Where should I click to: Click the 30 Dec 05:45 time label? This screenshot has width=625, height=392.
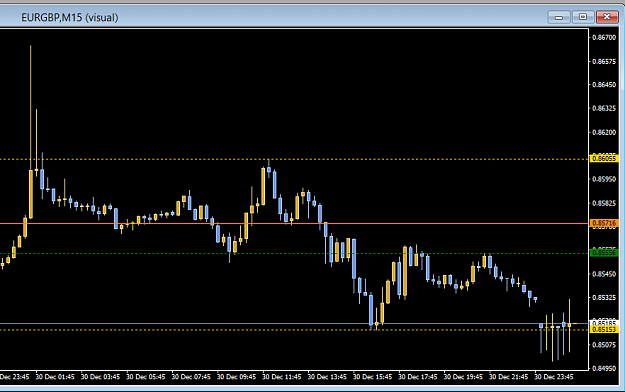(146, 376)
